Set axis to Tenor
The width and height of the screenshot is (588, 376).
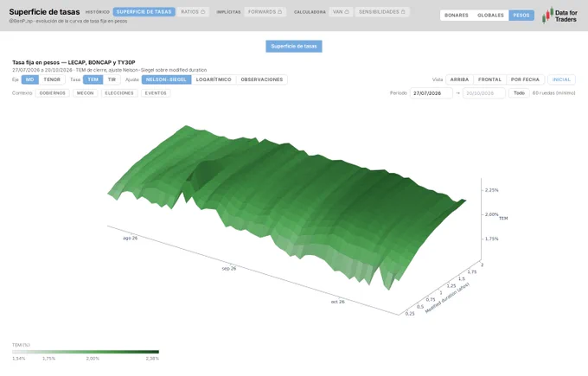point(52,80)
